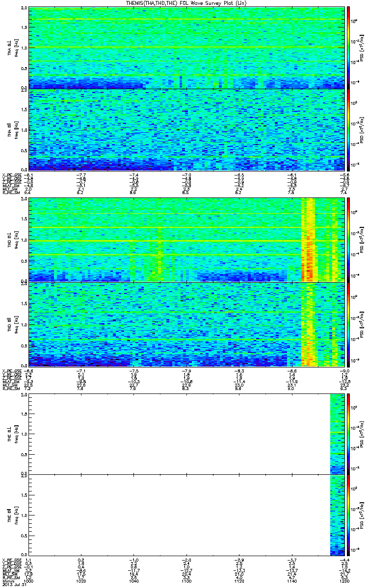
Task: Click the THD B-perp spectrogram panel
Action: (x=185, y=240)
